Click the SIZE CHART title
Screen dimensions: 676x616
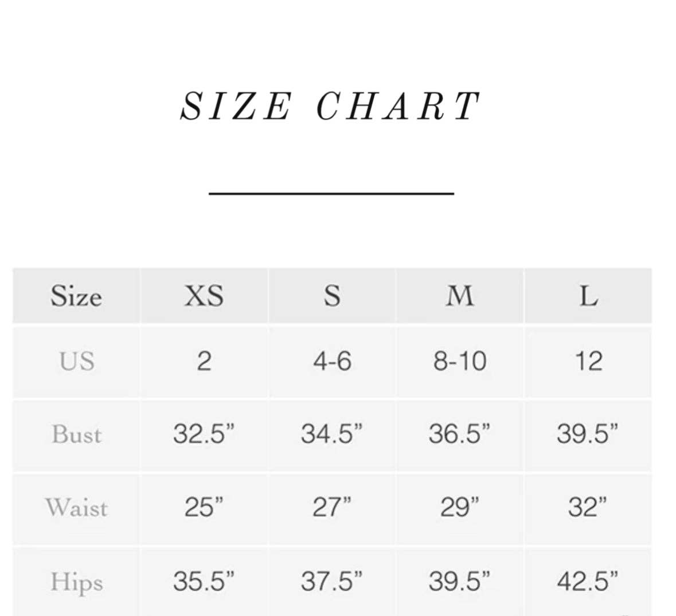coord(330,107)
